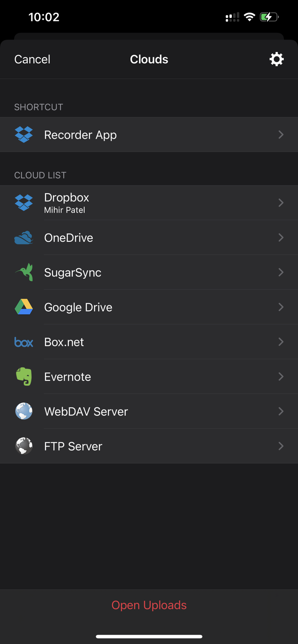Open the settings gear icon
298x644 pixels.
(x=276, y=59)
